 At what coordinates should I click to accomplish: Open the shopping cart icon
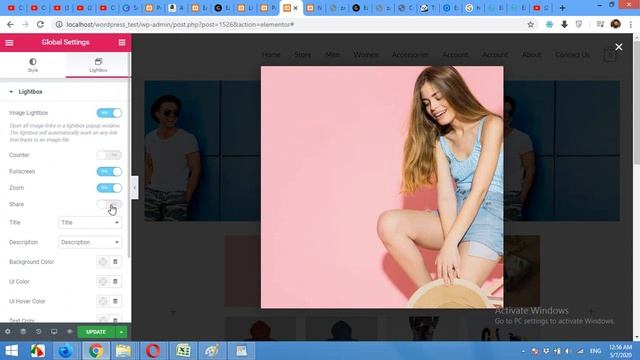pyautogui.click(x=610, y=55)
